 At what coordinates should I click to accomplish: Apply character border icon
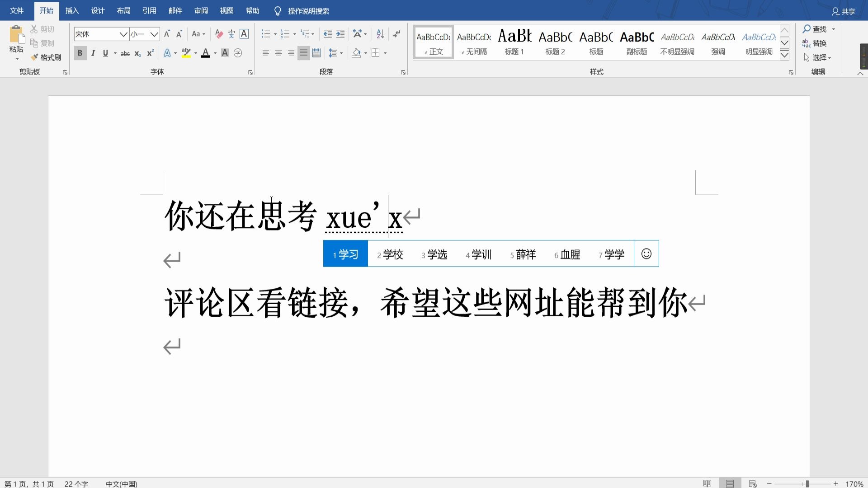pyautogui.click(x=244, y=34)
